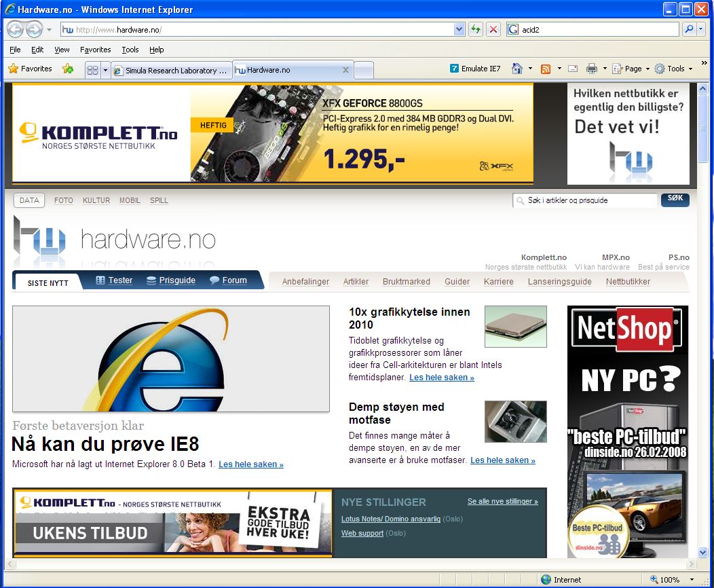Add to Favorites bar star-plus icon
Viewport: 714px width, 588px height.
point(68,69)
